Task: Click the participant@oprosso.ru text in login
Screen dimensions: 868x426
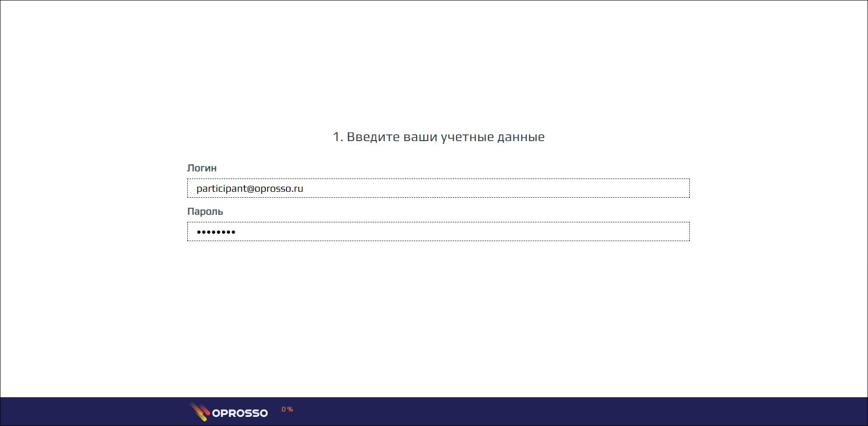Action: pos(249,189)
